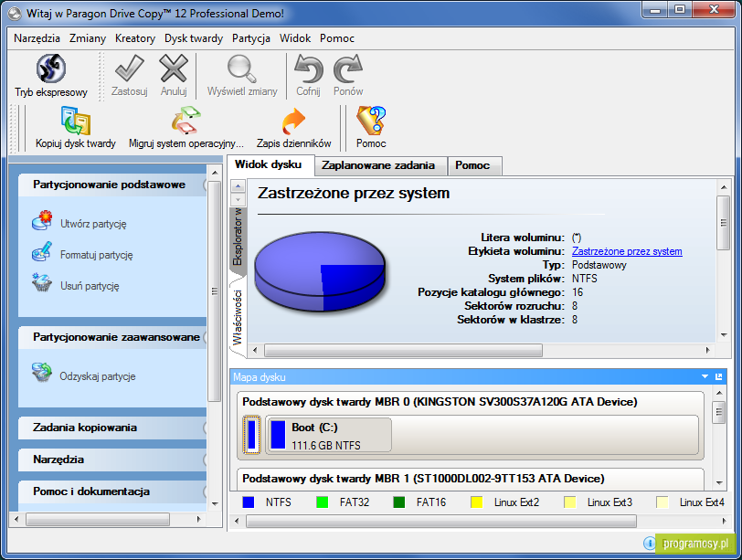Screen dimensions: 742x560
Task: Open Zapis dzienników tool
Action: pos(294,128)
